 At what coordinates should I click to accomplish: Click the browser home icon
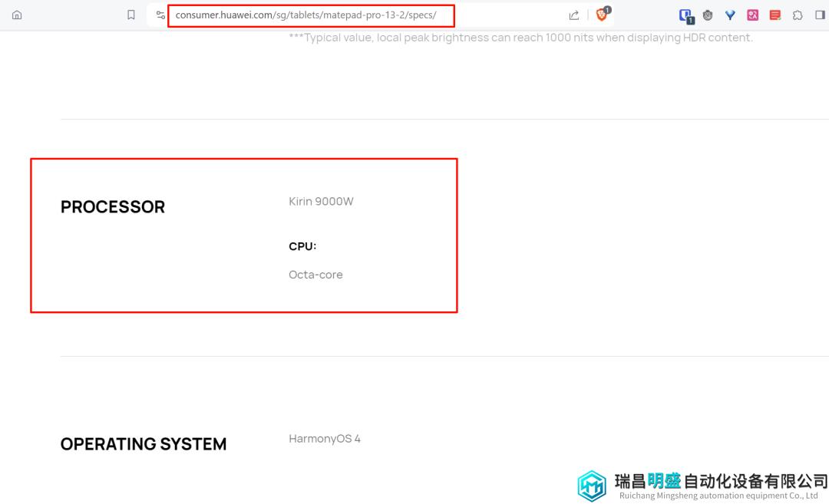pos(17,15)
